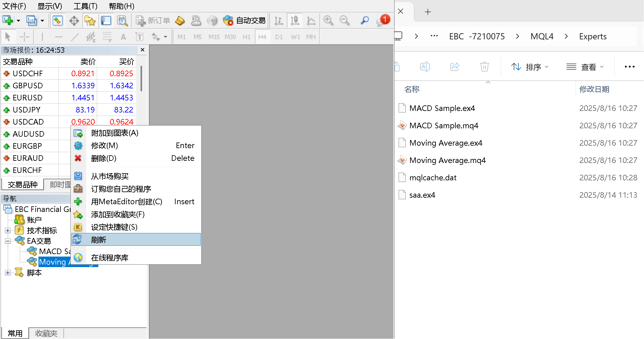
Task: Select the Crosshair tool
Action: click(24, 37)
